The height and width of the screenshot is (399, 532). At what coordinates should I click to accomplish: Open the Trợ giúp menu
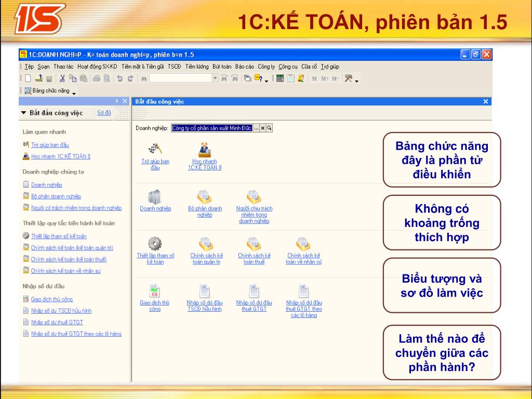point(330,66)
